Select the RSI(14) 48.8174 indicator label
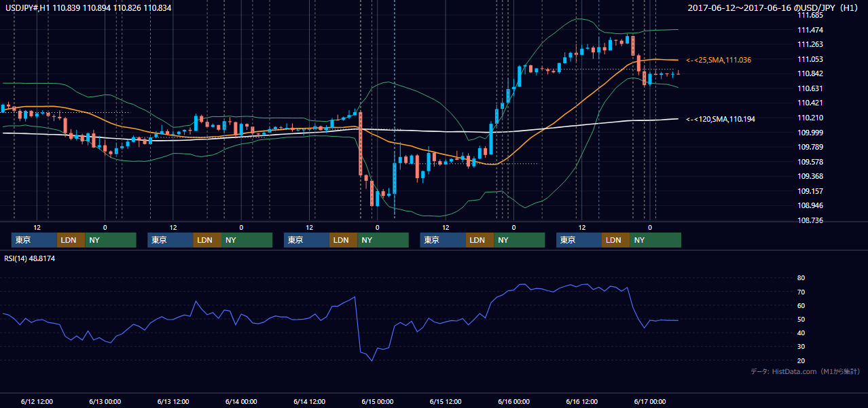Image resolution: width=868 pixels, height=408 pixels. point(29,258)
